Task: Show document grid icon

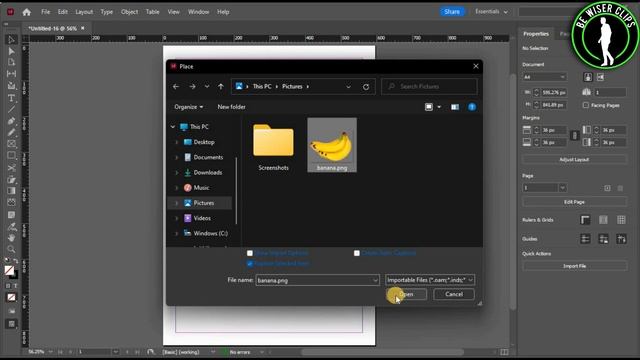Action: pyautogui.click(x=621, y=220)
